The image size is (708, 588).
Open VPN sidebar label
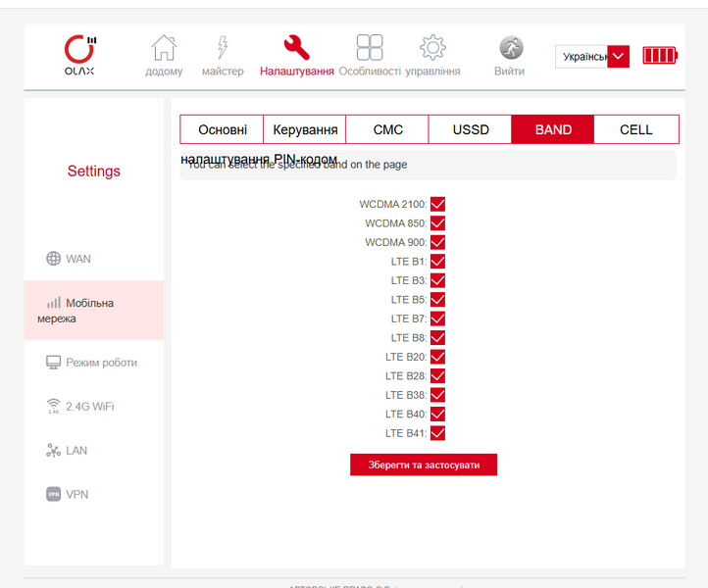[77, 494]
